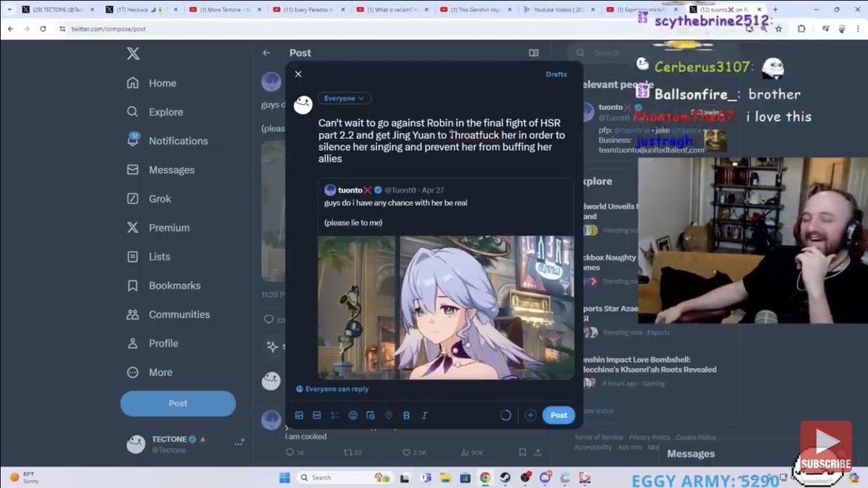This screenshot has width=868, height=488.
Task: Switch to the 'More Tectone' YouTube tab
Action: (225, 9)
